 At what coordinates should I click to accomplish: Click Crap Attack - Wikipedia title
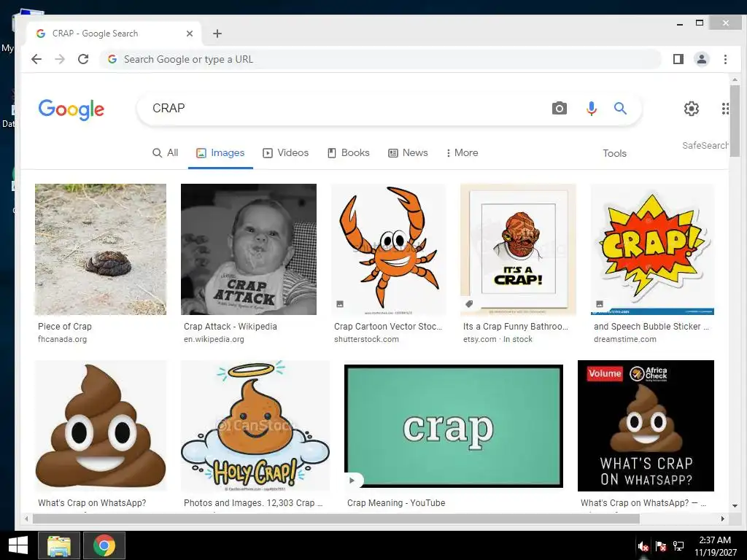click(231, 327)
